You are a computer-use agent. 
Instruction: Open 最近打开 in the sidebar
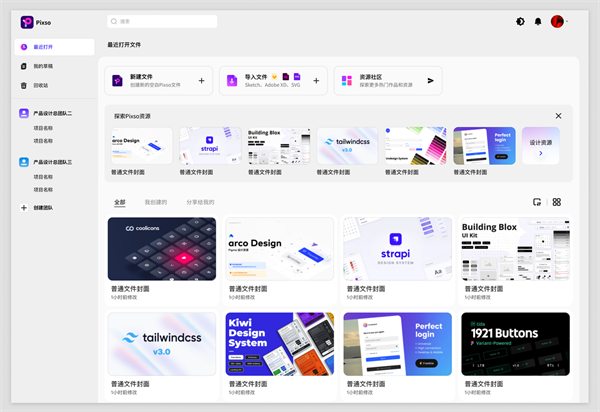coord(54,47)
